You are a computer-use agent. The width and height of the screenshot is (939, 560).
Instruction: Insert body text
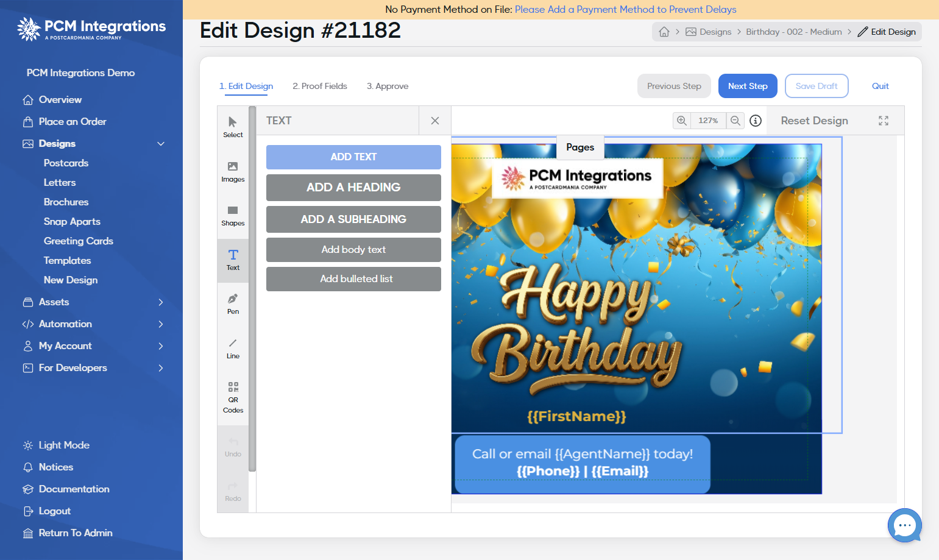353,250
